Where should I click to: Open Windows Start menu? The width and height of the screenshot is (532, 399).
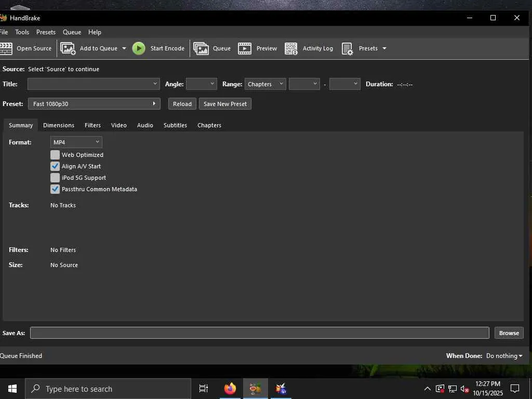point(12,389)
